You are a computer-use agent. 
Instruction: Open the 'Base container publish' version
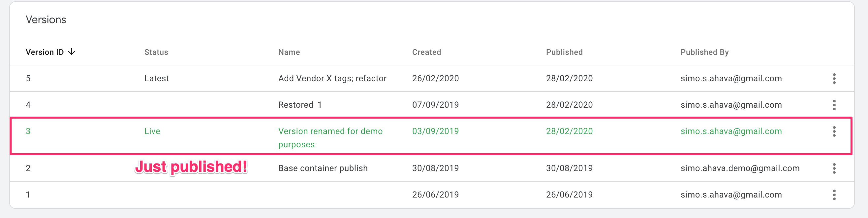pyautogui.click(x=323, y=168)
